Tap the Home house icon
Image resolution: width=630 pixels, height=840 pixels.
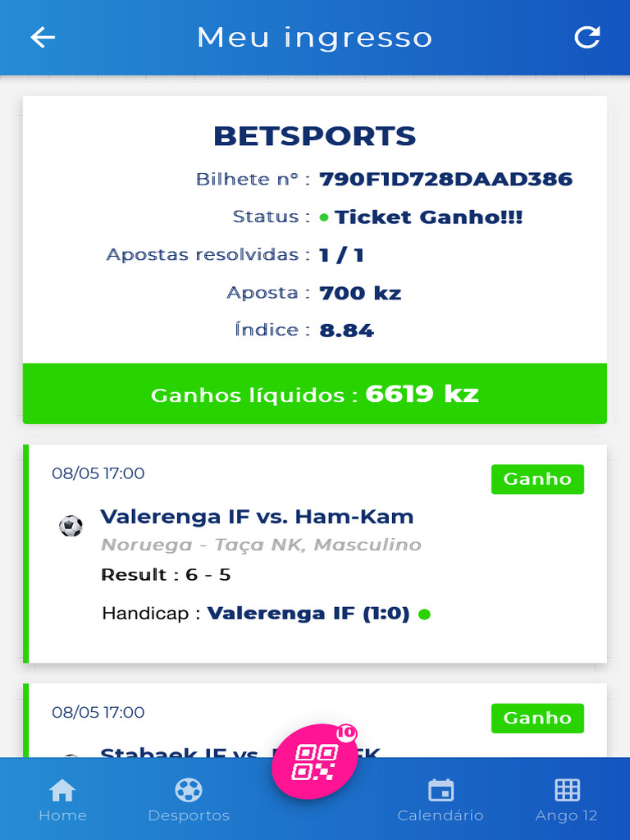click(x=62, y=790)
